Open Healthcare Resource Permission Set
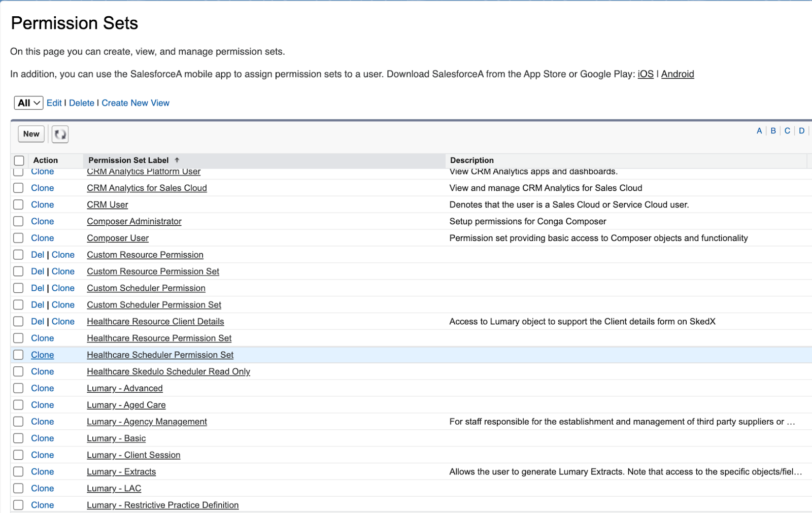This screenshot has width=812, height=513. point(159,338)
